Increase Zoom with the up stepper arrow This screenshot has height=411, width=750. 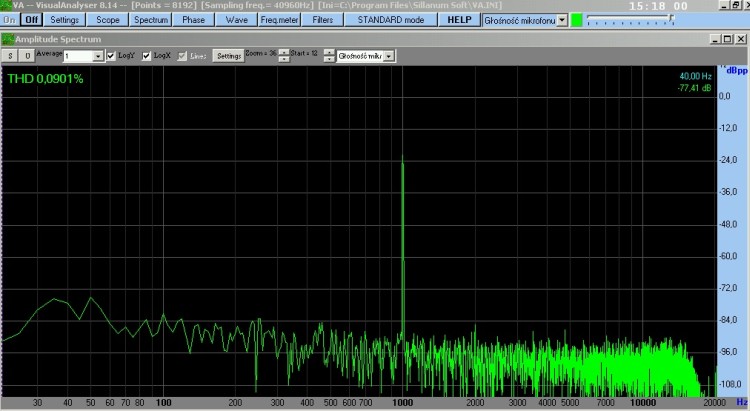pyautogui.click(x=284, y=52)
